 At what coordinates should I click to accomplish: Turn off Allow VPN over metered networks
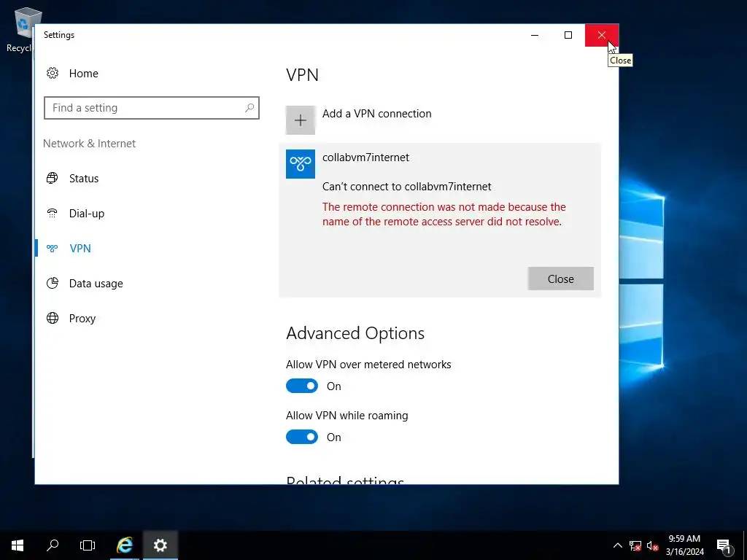301,386
